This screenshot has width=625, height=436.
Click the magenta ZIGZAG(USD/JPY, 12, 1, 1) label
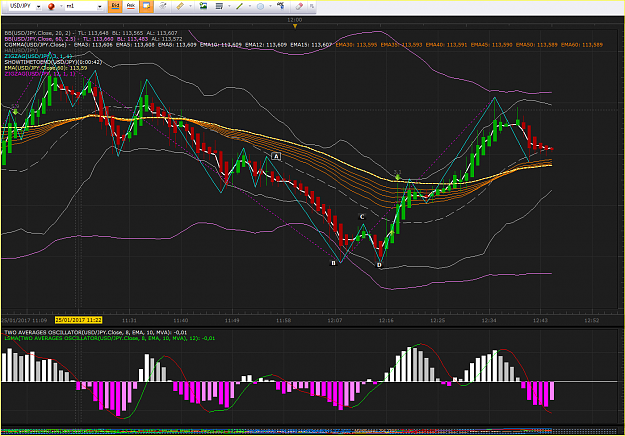click(40, 74)
